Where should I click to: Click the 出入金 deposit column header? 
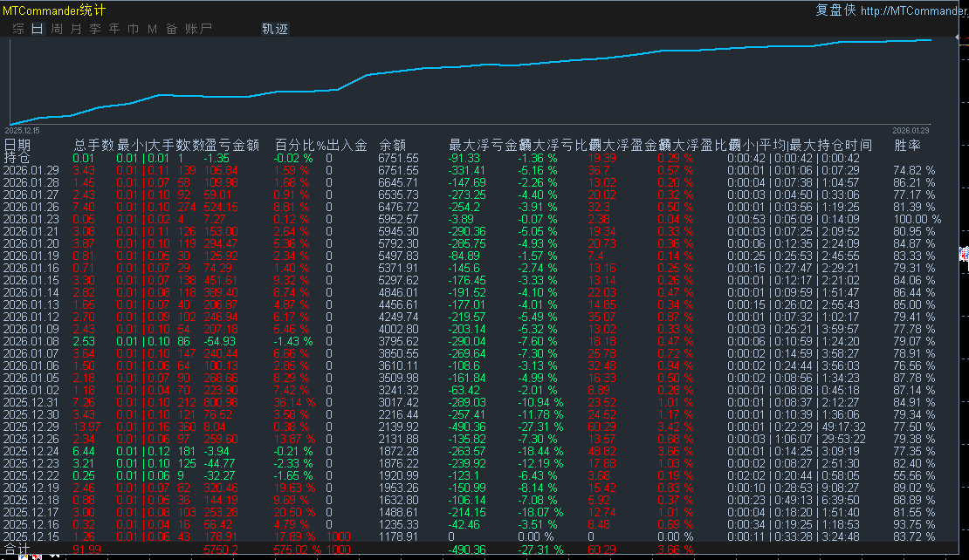[x=347, y=145]
